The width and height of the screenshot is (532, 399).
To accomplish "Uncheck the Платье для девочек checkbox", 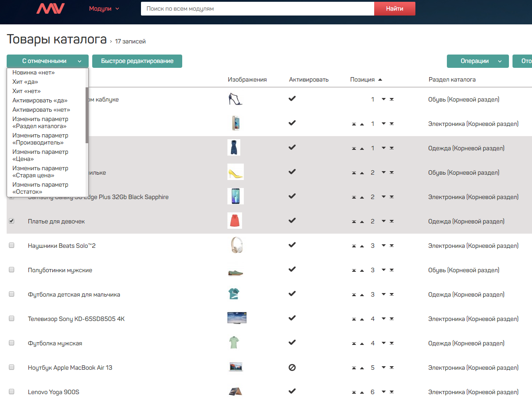I will tap(12, 221).
